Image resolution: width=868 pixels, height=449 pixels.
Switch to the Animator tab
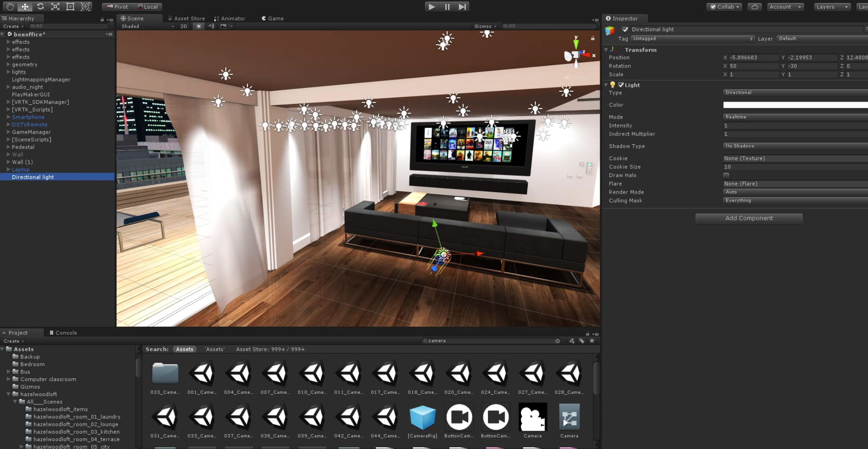click(230, 18)
